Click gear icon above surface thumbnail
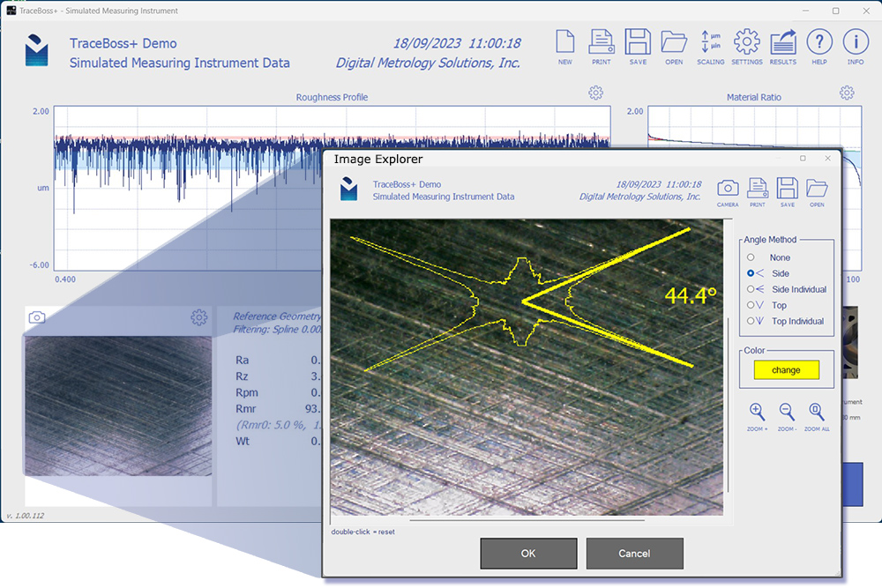Image resolution: width=882 pixels, height=588 pixels. 198,317
